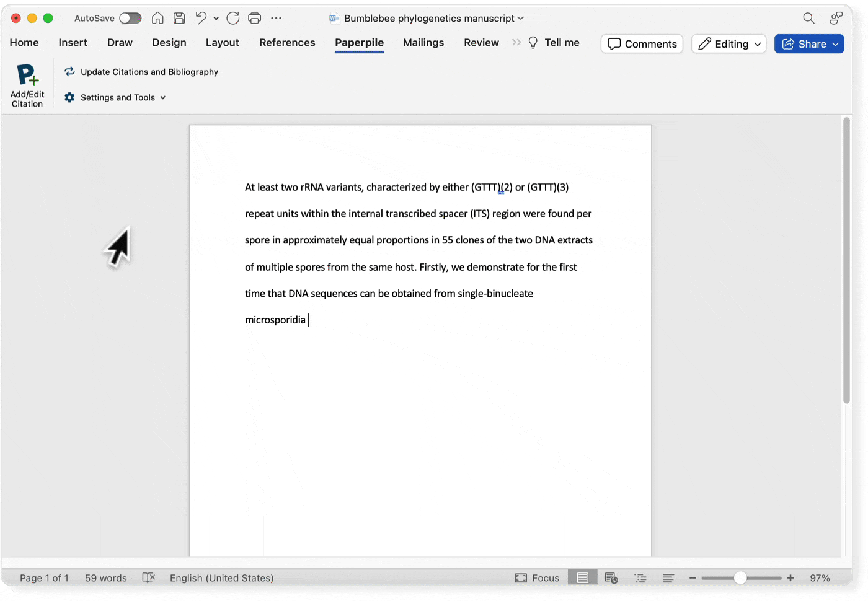This screenshot has height=601, width=868.
Task: Click the Undo arrow icon
Action: pos(201,18)
